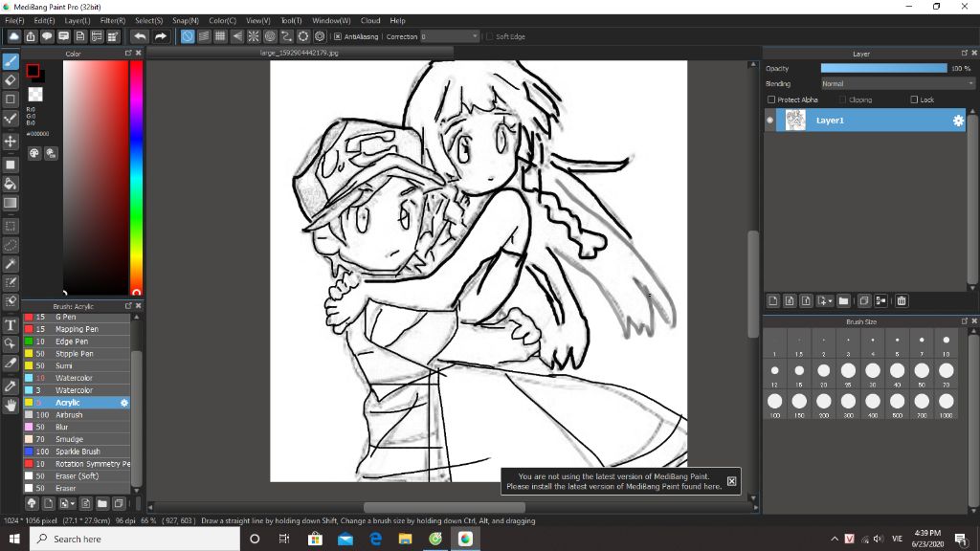Click the Undo arrow in the toolbar
Screen dimensions: 980x551
140,36
